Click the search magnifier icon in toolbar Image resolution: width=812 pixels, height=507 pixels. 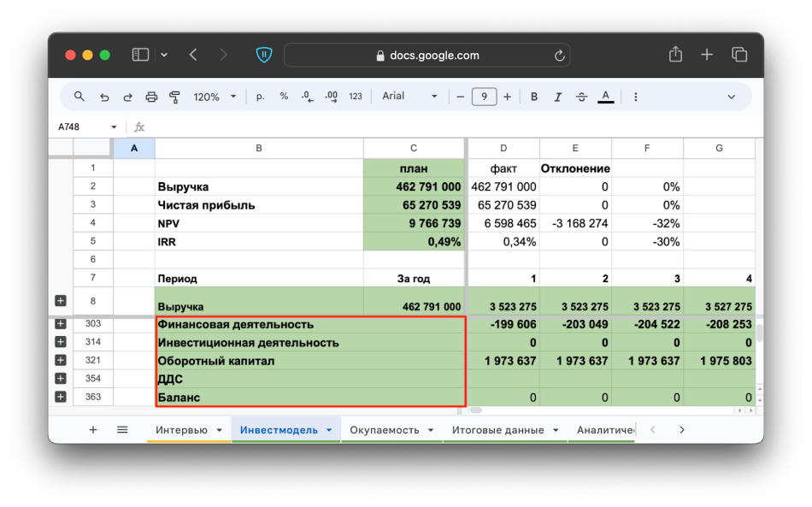click(x=79, y=97)
